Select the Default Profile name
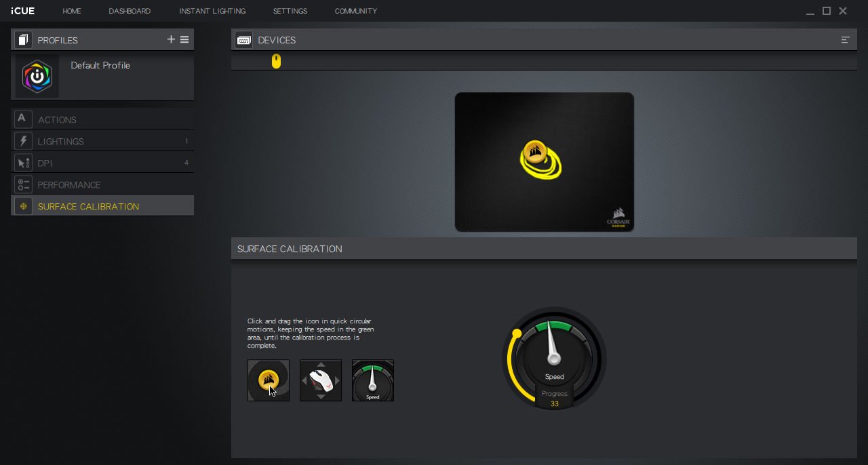 100,65
